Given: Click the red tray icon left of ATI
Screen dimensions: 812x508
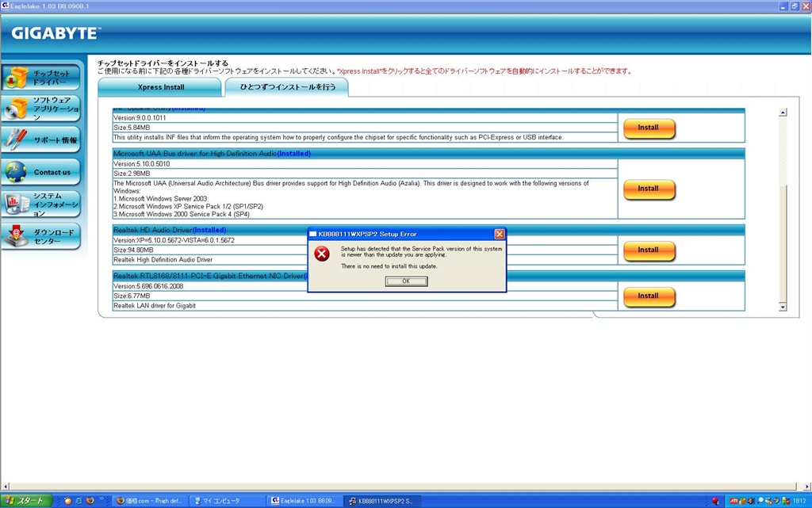Looking at the screenshot, I should coord(716,501).
